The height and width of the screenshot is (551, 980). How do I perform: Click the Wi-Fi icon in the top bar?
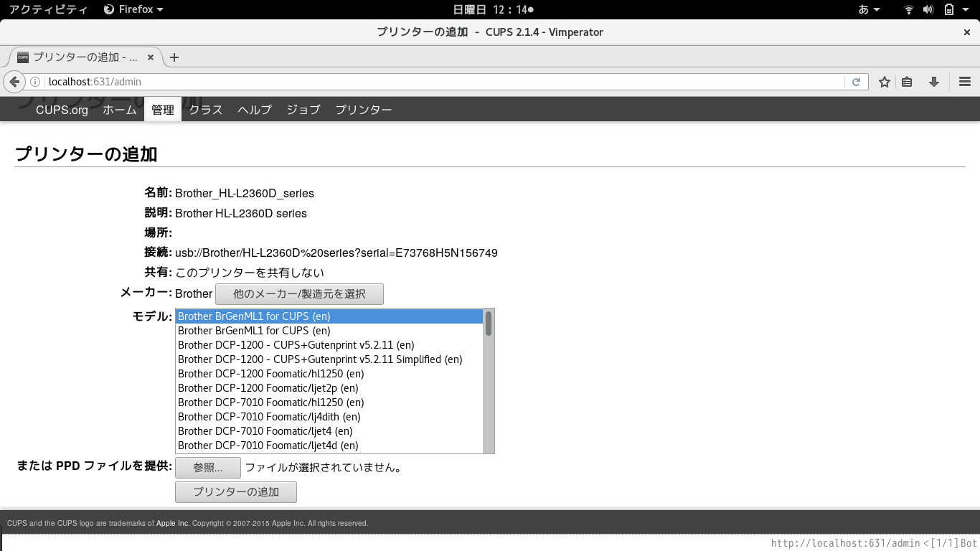tap(909, 9)
